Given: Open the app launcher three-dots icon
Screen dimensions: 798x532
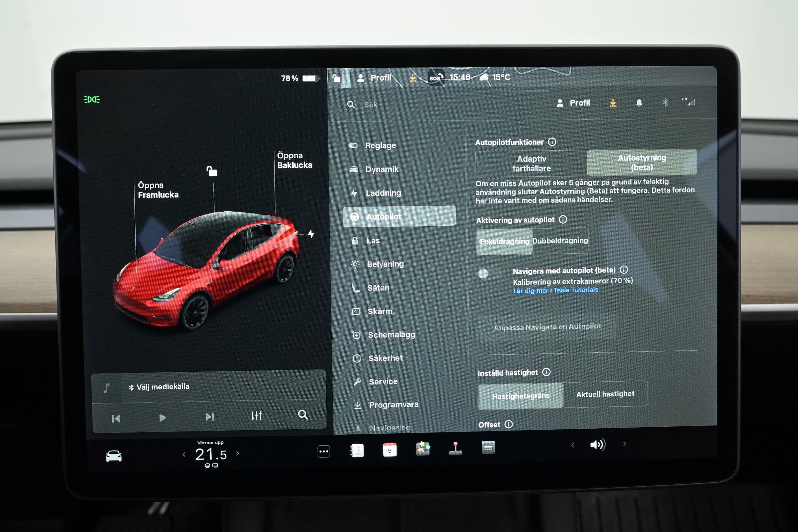Looking at the screenshot, I should pos(324,452).
